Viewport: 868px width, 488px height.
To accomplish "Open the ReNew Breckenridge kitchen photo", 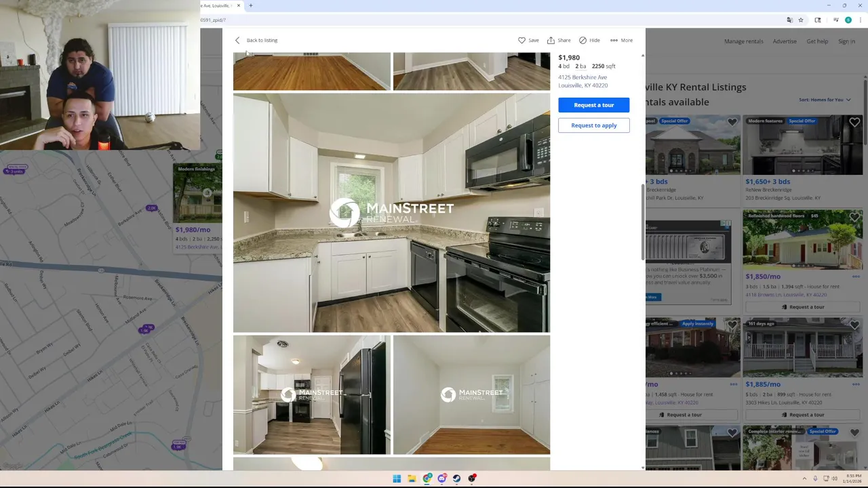I will pyautogui.click(x=803, y=145).
